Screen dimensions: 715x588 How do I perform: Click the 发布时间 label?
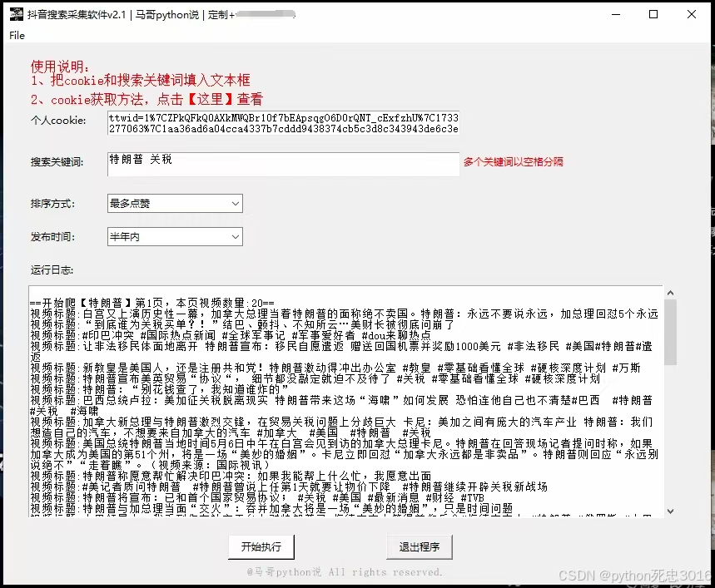point(53,237)
